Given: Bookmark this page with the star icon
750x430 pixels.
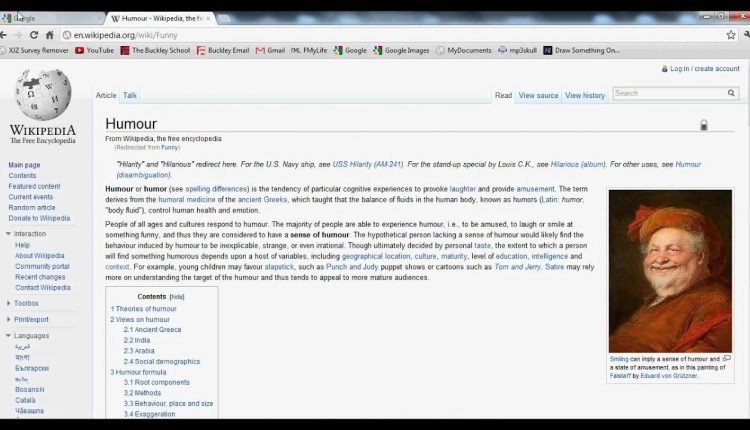Looking at the screenshot, I should click(731, 35).
